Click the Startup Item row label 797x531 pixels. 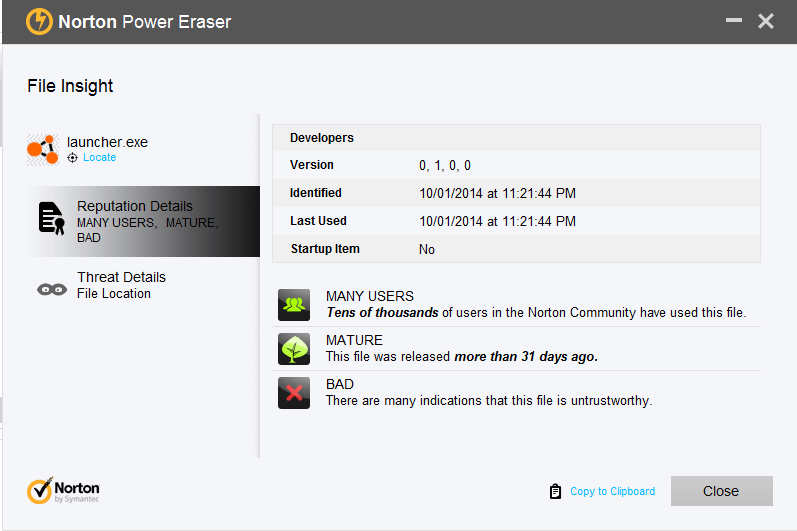[x=325, y=249]
